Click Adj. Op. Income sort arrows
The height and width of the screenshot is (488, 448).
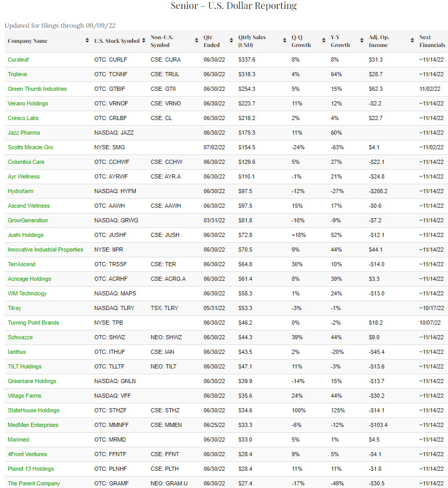coord(412,41)
